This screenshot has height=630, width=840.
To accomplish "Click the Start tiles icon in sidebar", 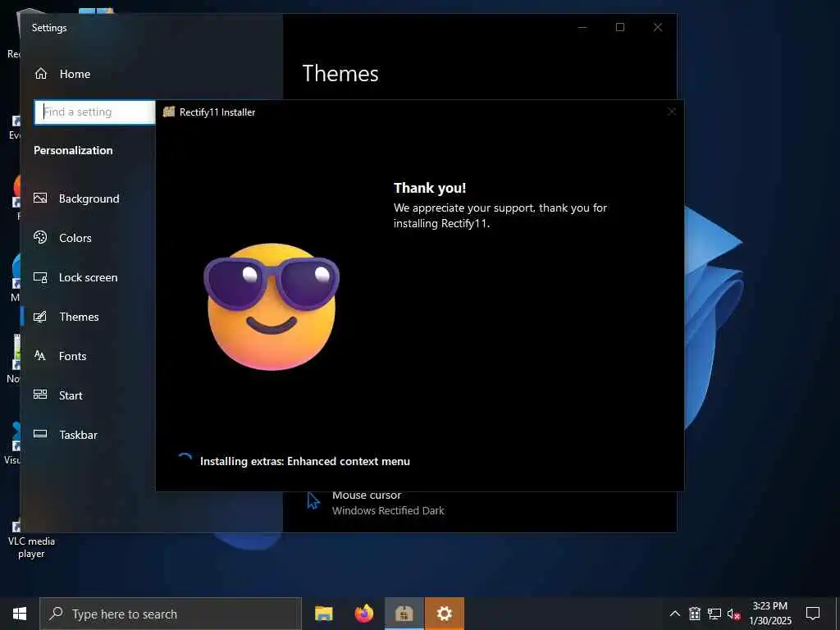I will pyautogui.click(x=40, y=395).
